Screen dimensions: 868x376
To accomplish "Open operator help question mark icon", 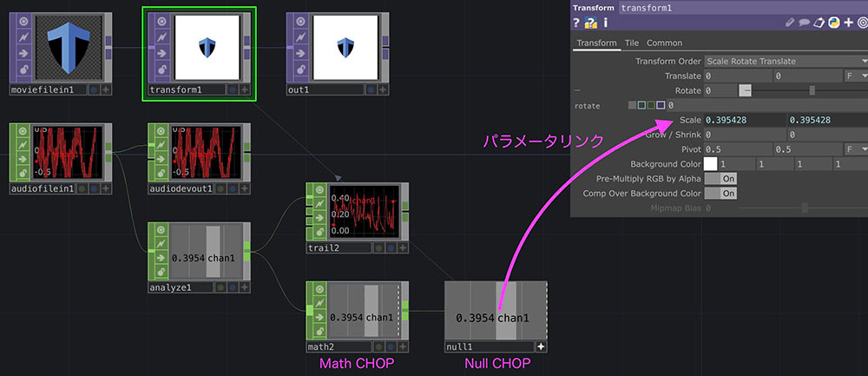I will coord(577,23).
